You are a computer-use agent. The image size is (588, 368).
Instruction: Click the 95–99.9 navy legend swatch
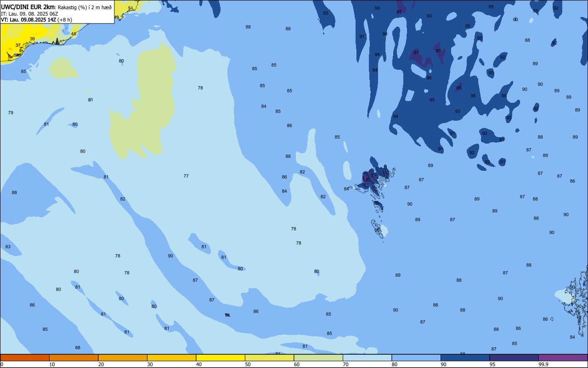point(514,357)
